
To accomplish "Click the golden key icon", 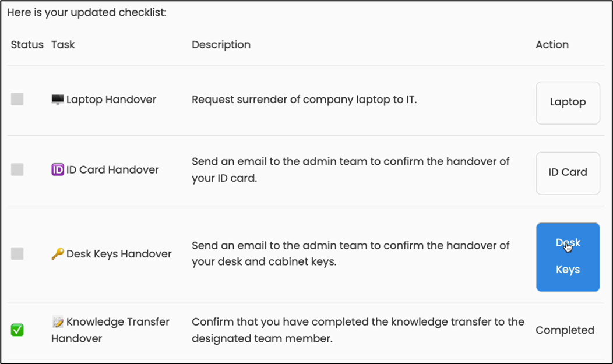I will click(x=57, y=254).
